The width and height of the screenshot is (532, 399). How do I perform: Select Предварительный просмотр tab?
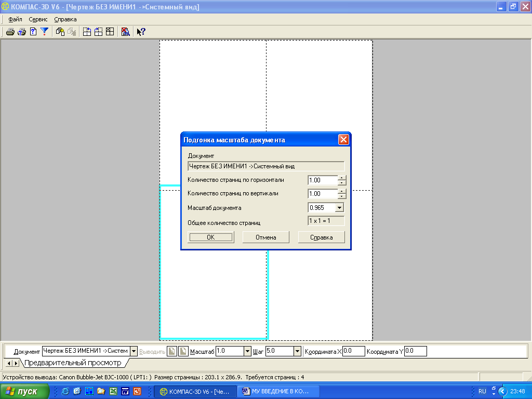tap(73, 363)
